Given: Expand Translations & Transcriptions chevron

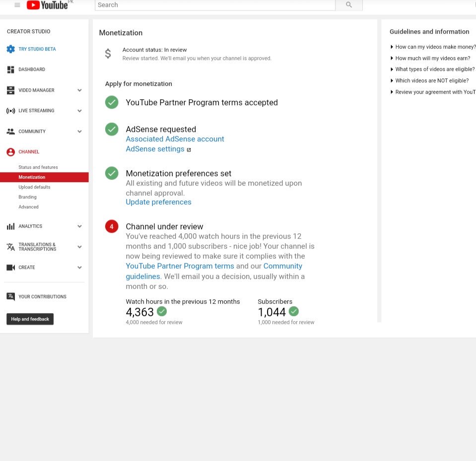Looking at the screenshot, I should [79, 247].
